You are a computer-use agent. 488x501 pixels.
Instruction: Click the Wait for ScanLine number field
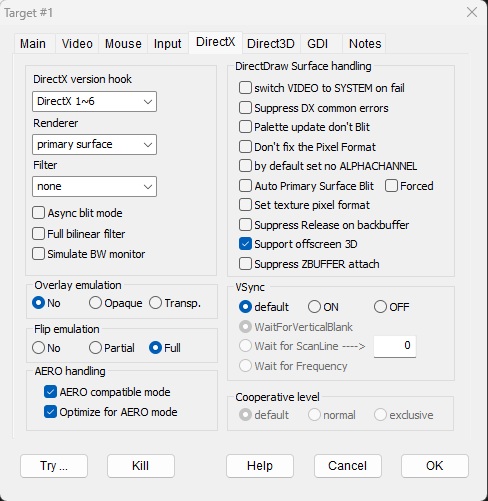(395, 346)
